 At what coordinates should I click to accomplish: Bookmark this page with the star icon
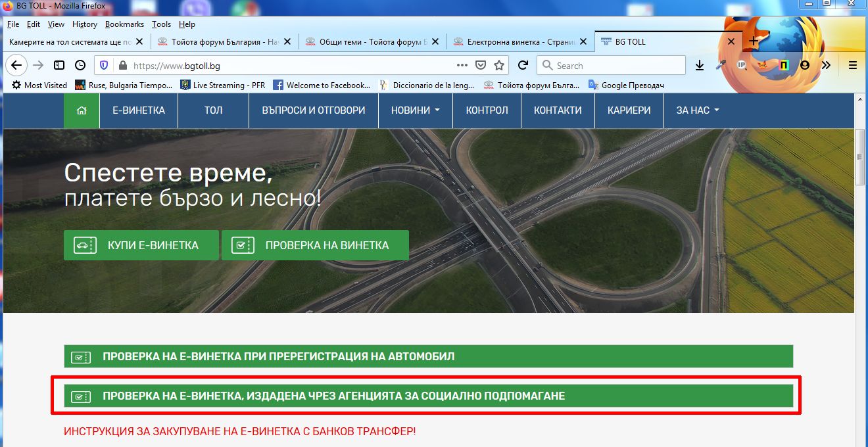(x=499, y=65)
